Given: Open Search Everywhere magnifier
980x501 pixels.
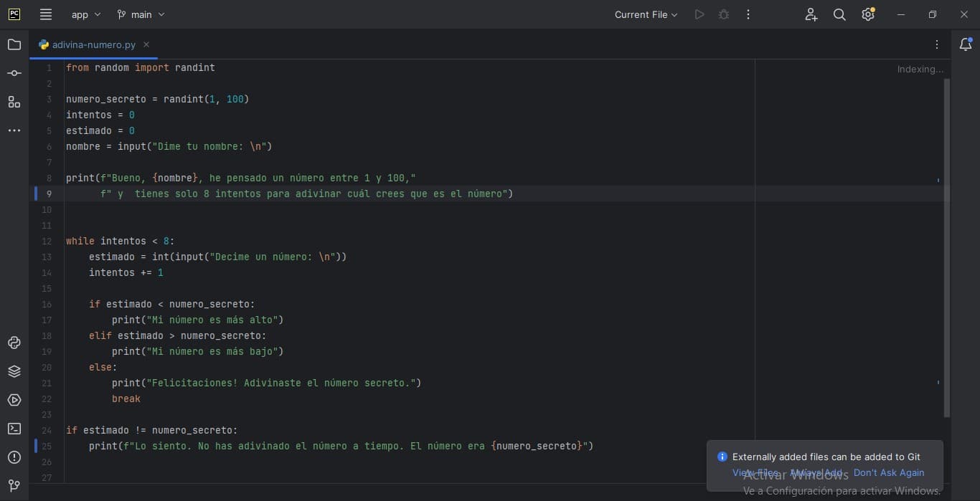Looking at the screenshot, I should coord(839,14).
